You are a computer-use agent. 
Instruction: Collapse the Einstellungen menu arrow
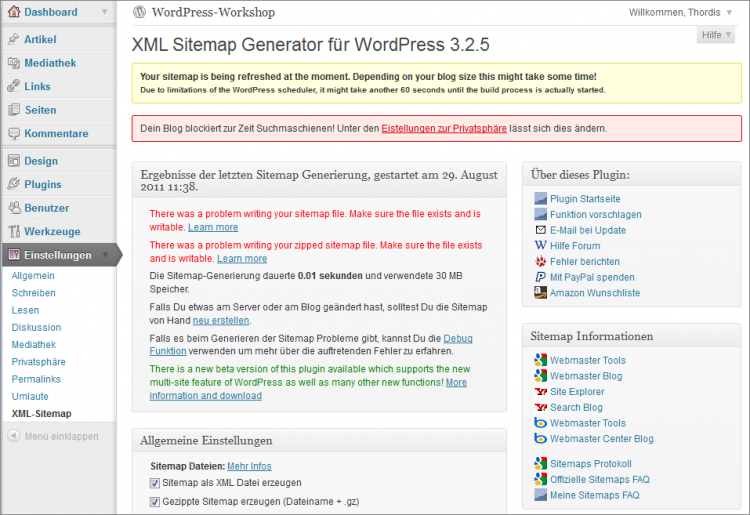(x=106, y=255)
